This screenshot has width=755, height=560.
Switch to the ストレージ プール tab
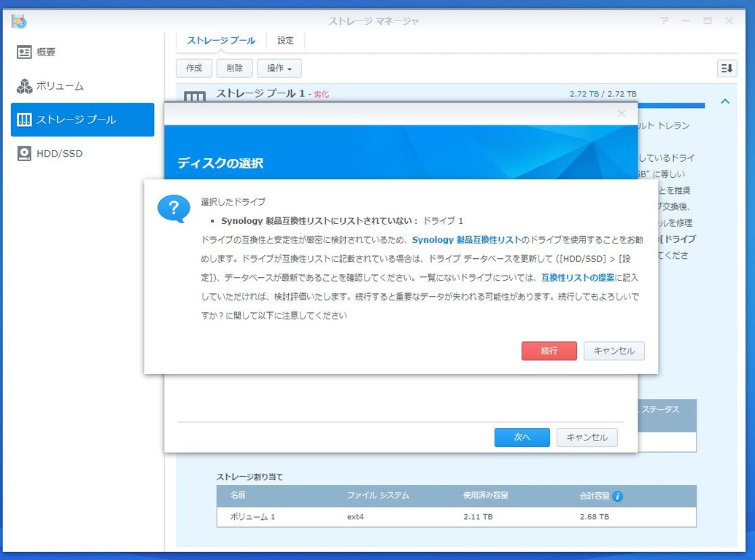click(221, 40)
